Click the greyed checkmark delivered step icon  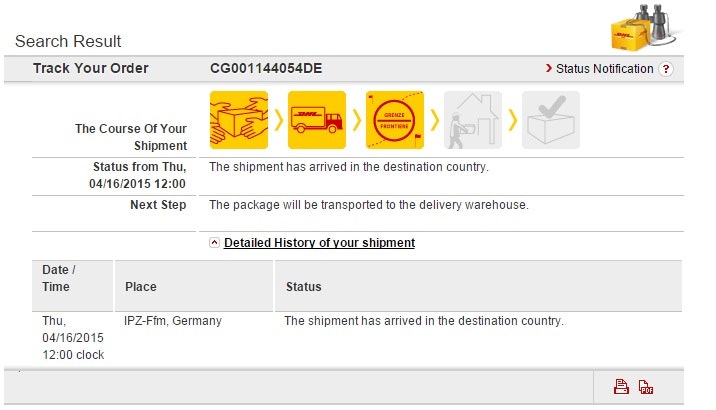551,121
